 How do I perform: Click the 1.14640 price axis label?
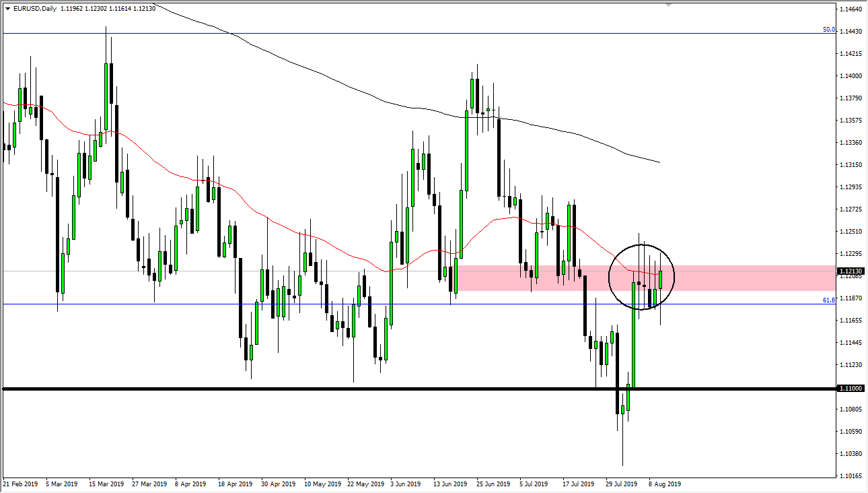850,9
